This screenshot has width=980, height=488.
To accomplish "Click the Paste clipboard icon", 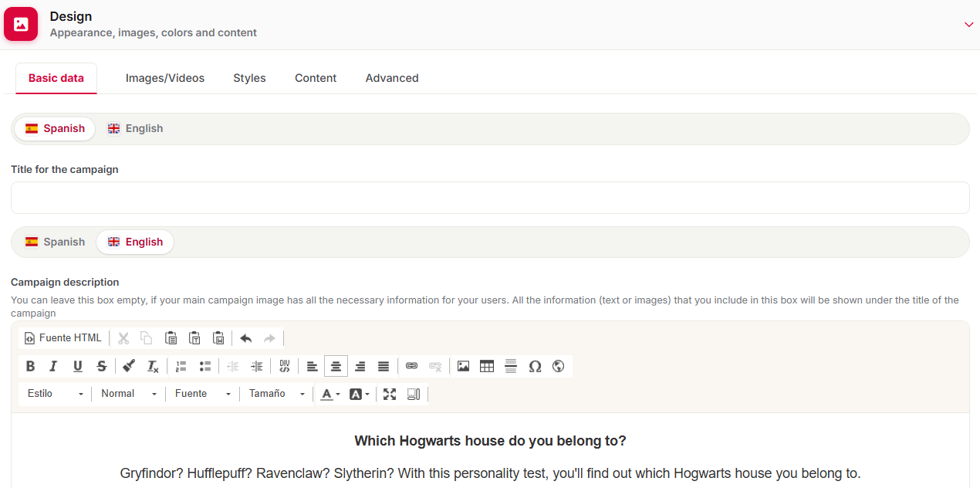I will (171, 338).
